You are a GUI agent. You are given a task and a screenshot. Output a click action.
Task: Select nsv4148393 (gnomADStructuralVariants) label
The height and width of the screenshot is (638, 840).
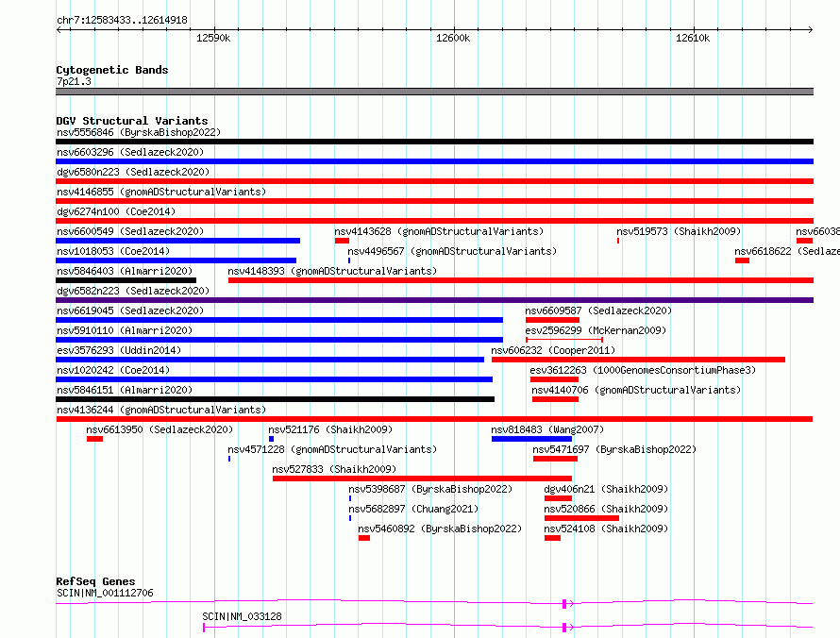click(332, 271)
